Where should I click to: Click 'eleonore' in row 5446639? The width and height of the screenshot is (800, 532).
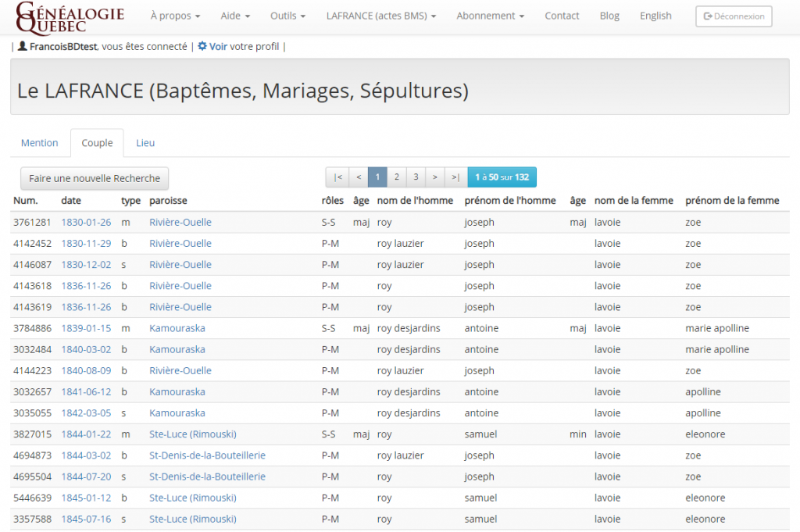[x=705, y=498]
